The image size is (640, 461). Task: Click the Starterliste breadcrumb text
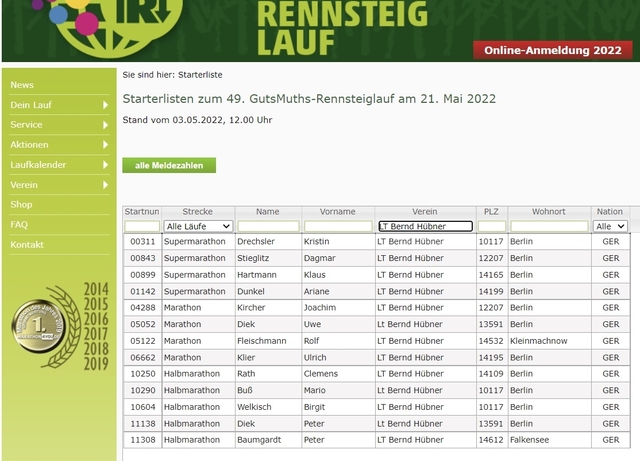[x=200, y=75]
